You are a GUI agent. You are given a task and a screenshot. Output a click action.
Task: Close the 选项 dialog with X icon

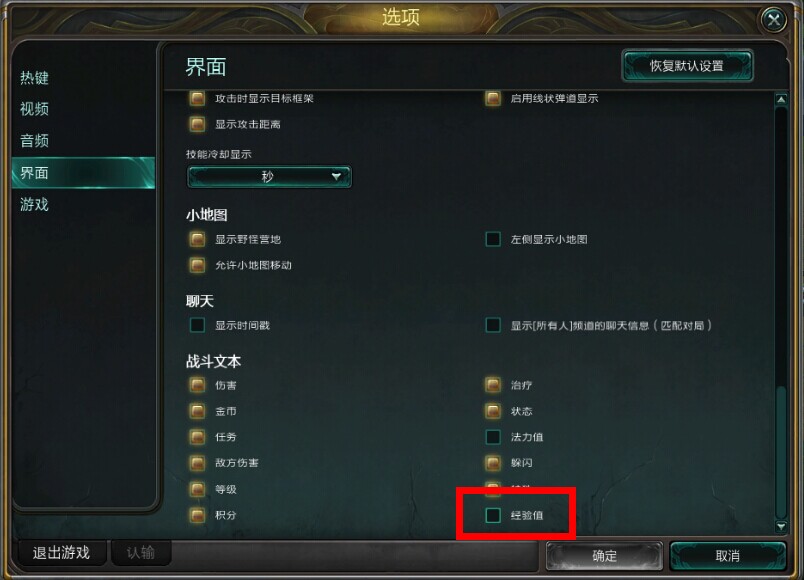(x=773, y=20)
